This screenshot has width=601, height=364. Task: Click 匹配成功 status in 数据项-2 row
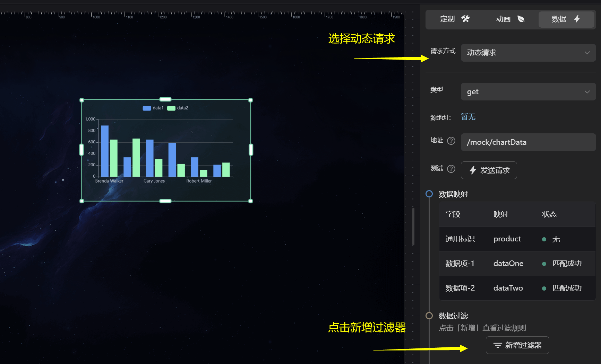click(567, 288)
